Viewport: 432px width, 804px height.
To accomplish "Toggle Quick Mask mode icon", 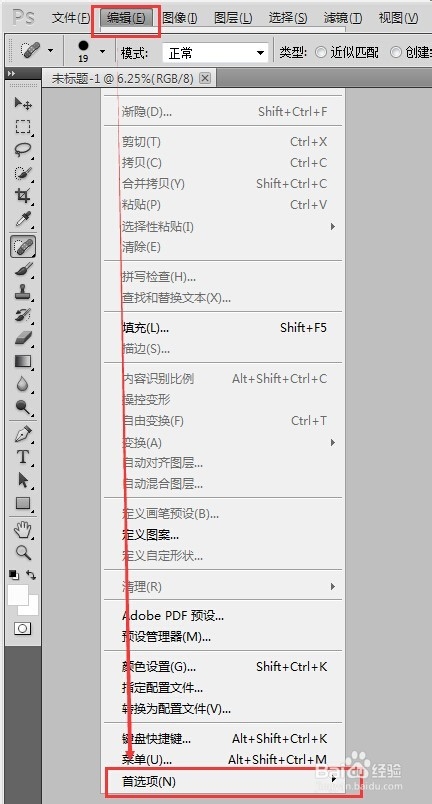I will click(x=23, y=629).
